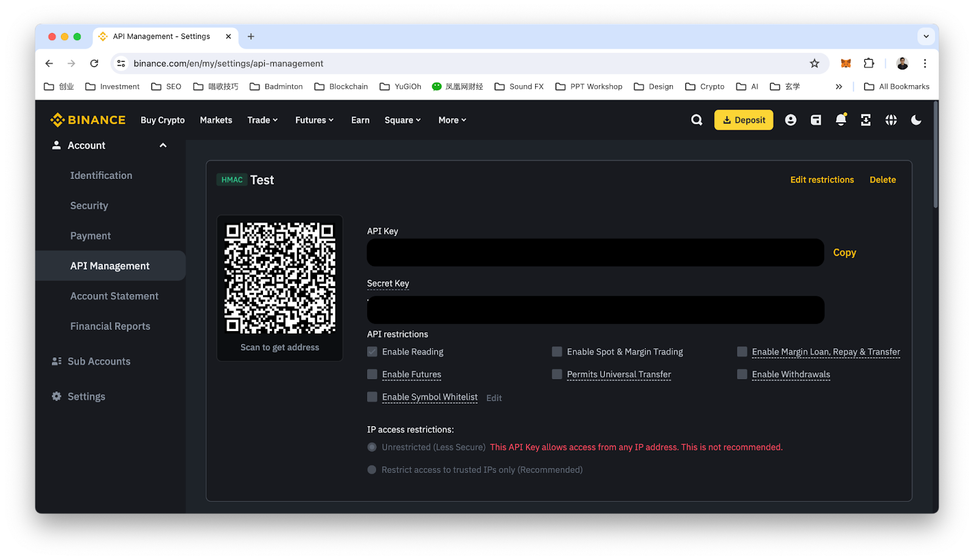This screenshot has height=560, width=974.
Task: Open the profile account icon in header
Action: tap(790, 120)
